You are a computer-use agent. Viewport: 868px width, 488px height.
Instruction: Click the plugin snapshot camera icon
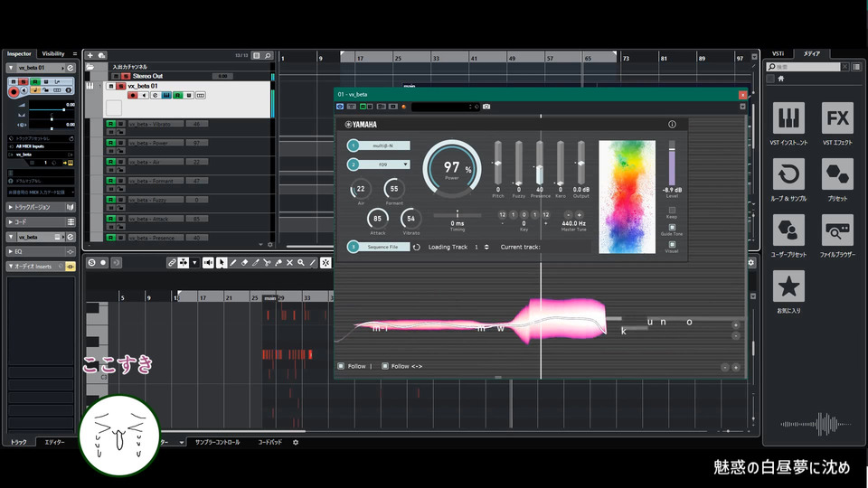click(486, 107)
